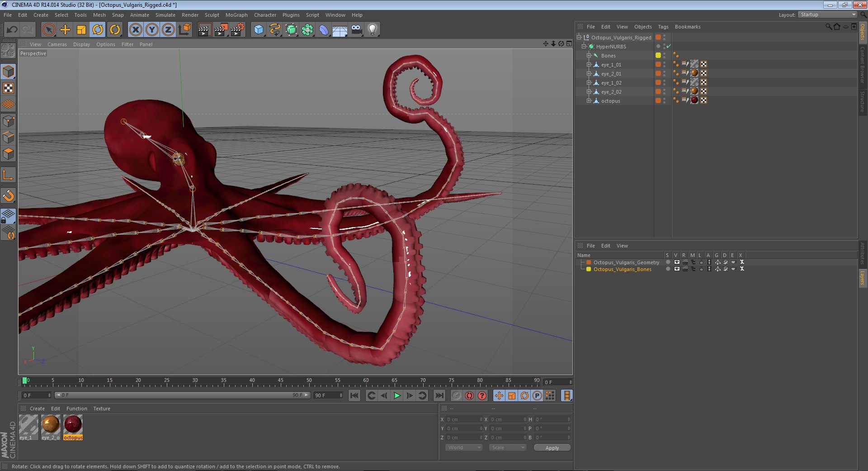The image size is (868, 471).
Task: Enable Axis mode L-shaped icon
Action: tap(8, 175)
